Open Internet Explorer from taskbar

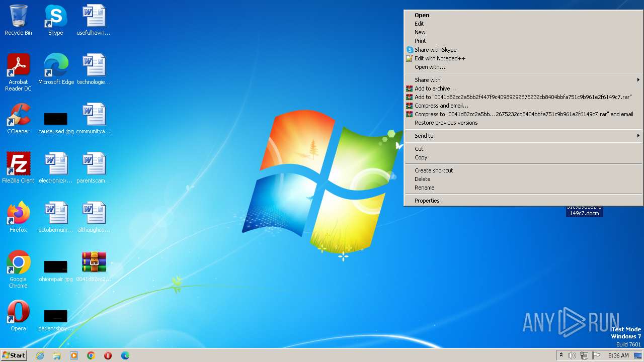40,355
